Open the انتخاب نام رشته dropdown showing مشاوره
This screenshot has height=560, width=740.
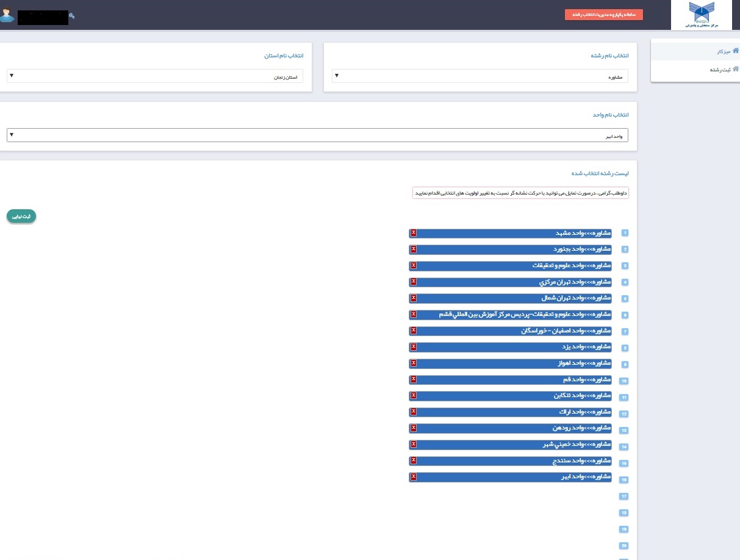pos(480,76)
